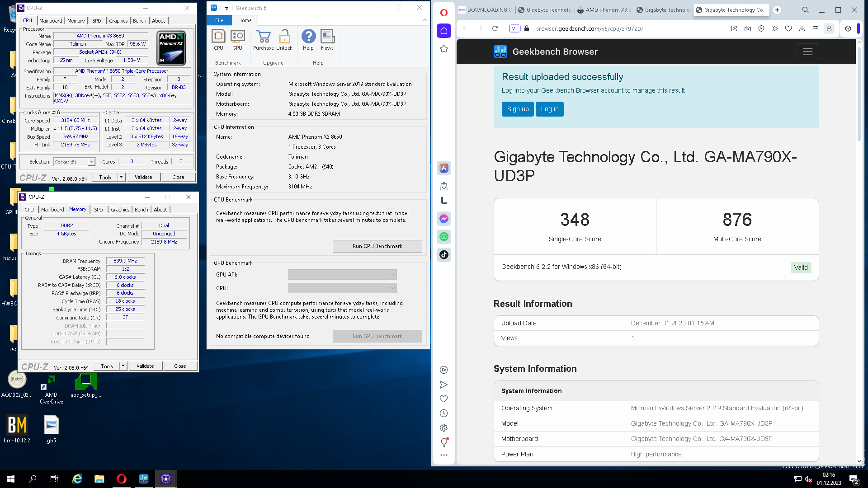
Task: Open GPU API dropdown in Geekbench
Action: (343, 275)
